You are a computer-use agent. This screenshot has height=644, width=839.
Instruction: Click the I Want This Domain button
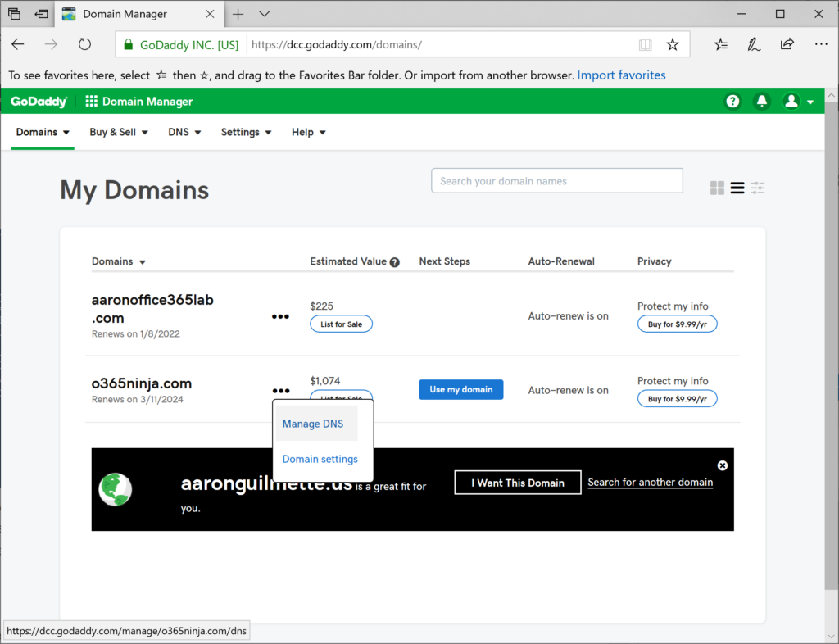tap(517, 483)
